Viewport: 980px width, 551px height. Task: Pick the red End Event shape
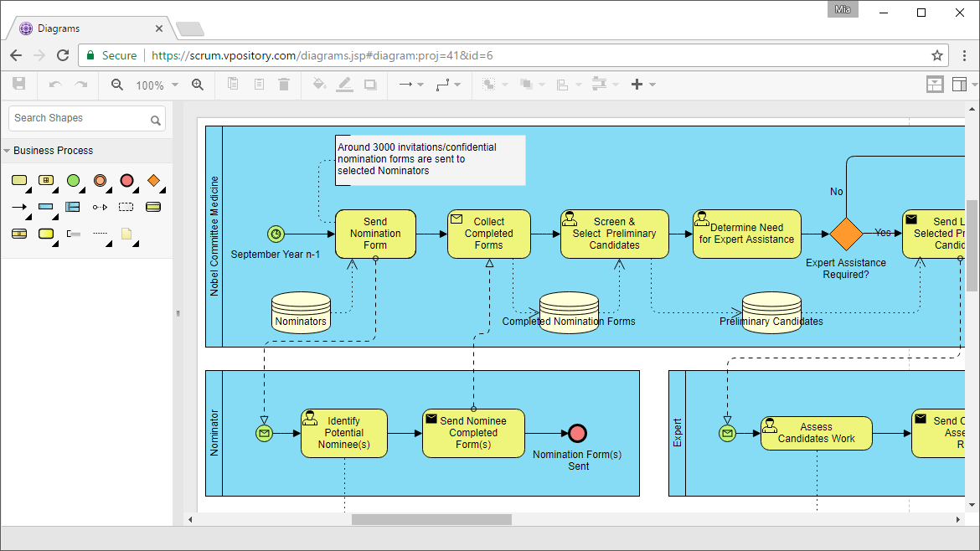point(126,181)
